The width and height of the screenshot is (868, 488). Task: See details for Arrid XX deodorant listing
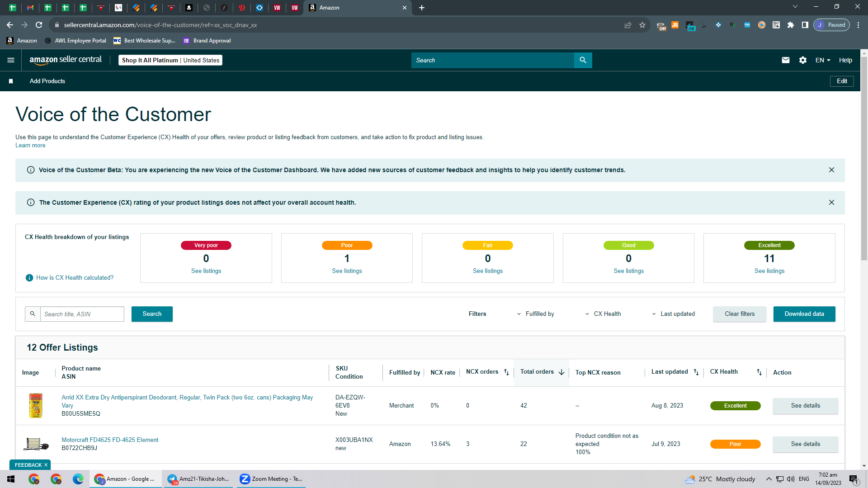point(806,406)
